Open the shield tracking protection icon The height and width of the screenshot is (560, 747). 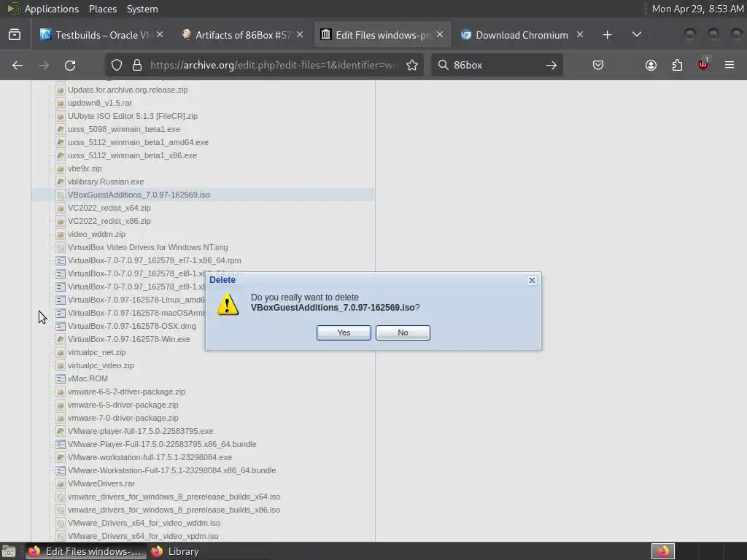click(x=117, y=65)
